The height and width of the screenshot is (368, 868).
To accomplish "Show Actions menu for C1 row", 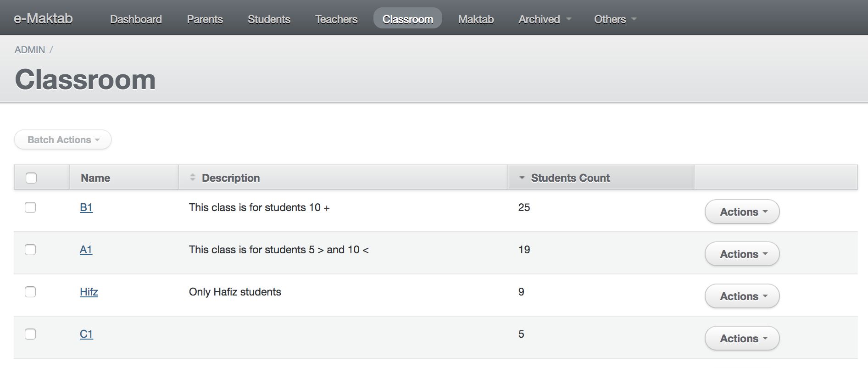I will pos(742,339).
